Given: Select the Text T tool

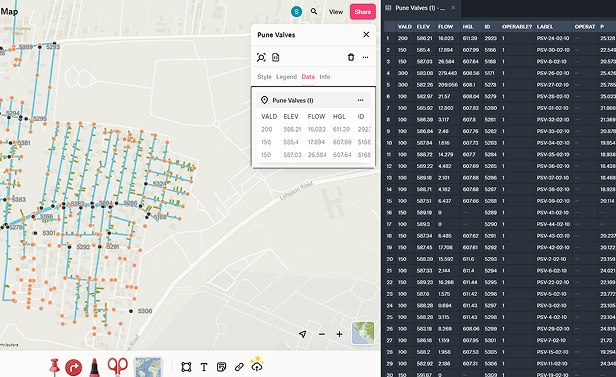Looking at the screenshot, I should coord(204,367).
